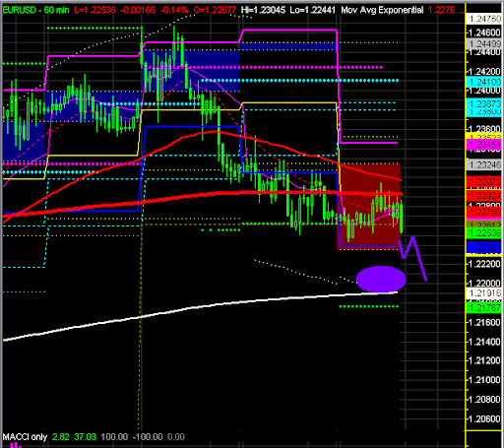Click the MACCI 100.00 level value

tap(114, 437)
